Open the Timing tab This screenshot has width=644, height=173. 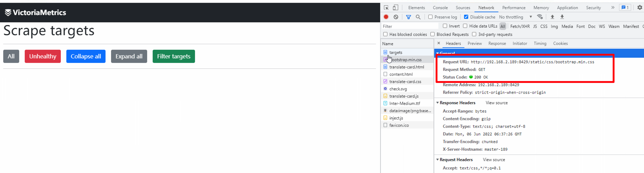click(x=540, y=43)
